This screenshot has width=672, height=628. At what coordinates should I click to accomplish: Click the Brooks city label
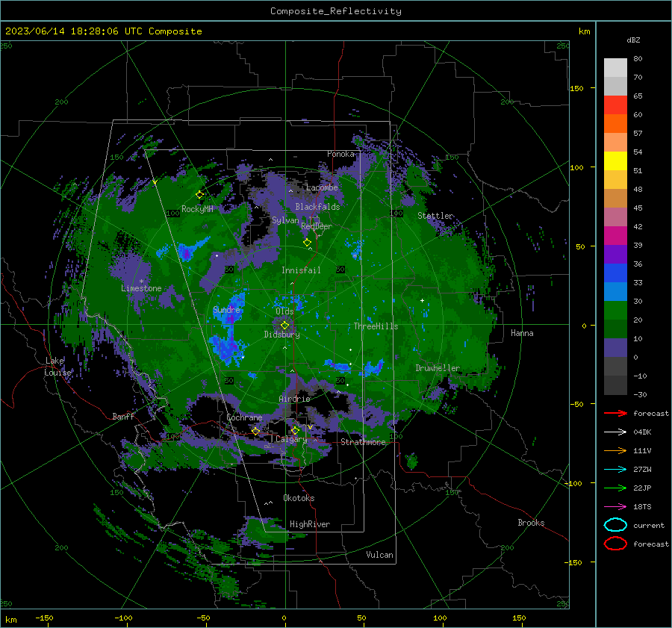pos(531,523)
